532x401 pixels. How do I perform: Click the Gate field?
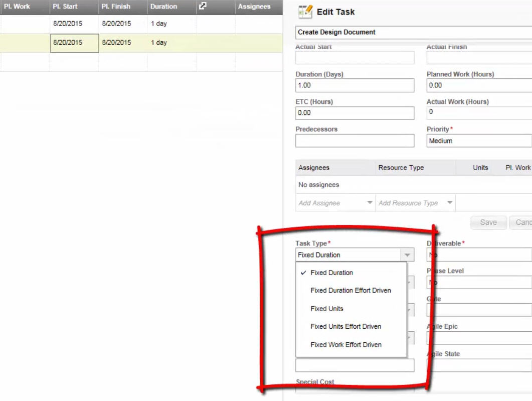click(479, 310)
